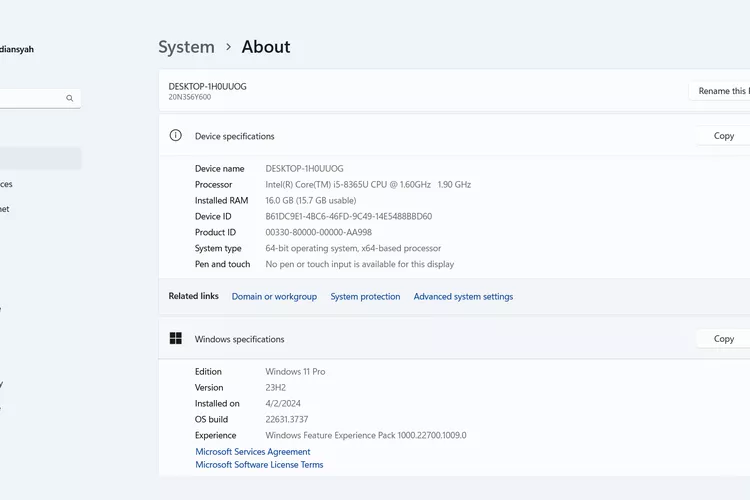Collapse the Device specifications header
750x500 pixels.
pyautogui.click(x=454, y=136)
